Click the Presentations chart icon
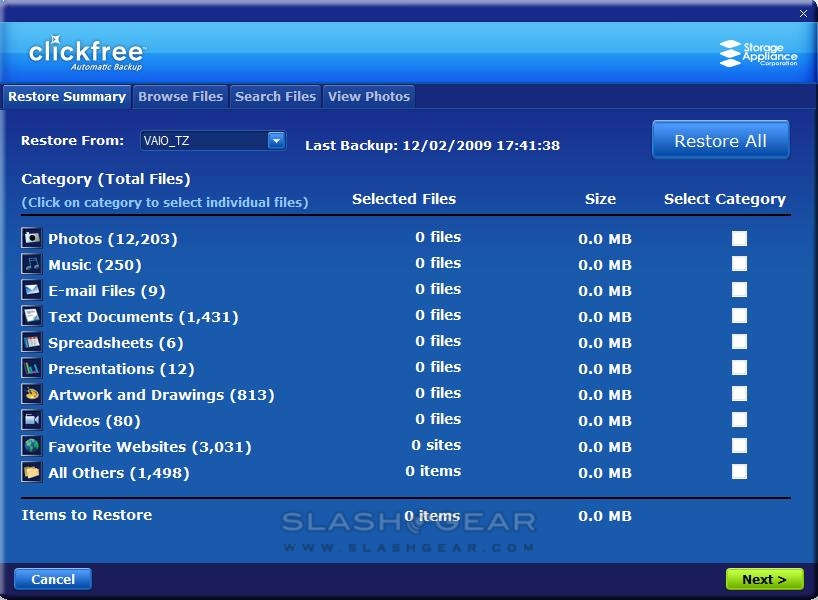 (32, 368)
